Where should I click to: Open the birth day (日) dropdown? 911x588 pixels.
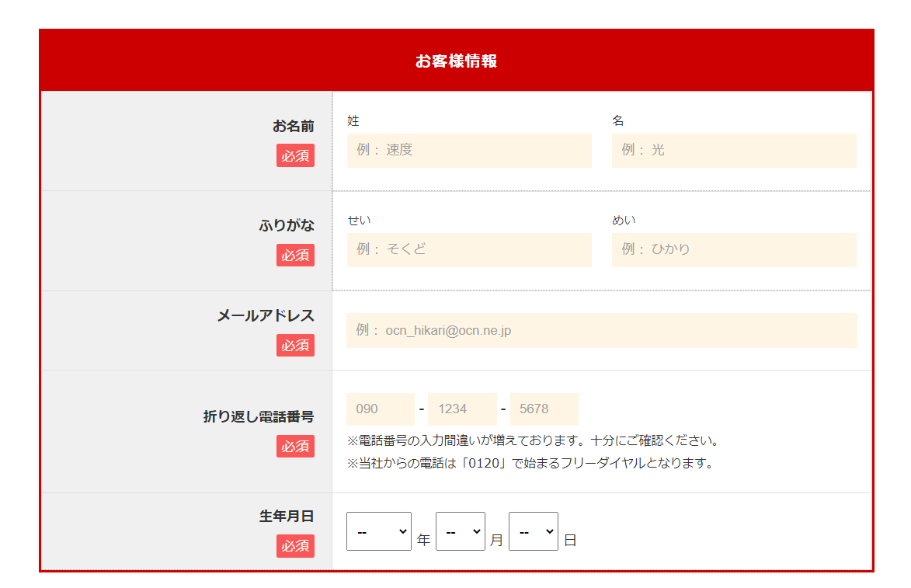[x=534, y=531]
